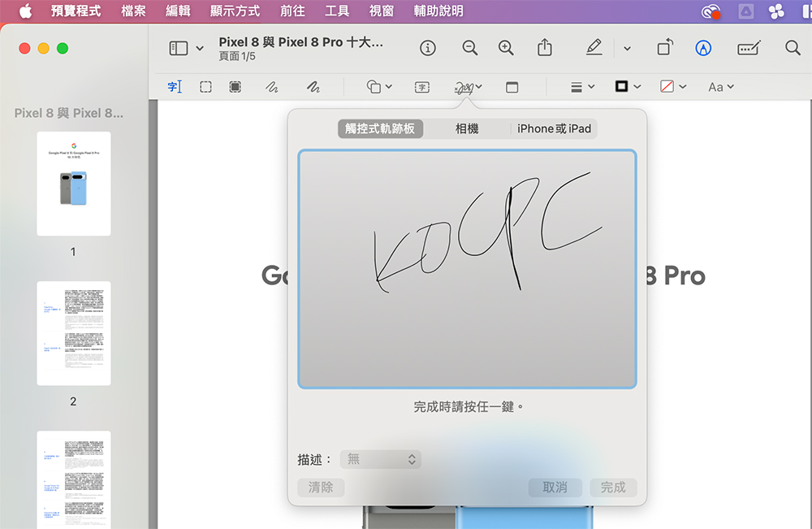The width and height of the screenshot is (812, 529).
Task: Select the Draw tool
Action: [313, 86]
